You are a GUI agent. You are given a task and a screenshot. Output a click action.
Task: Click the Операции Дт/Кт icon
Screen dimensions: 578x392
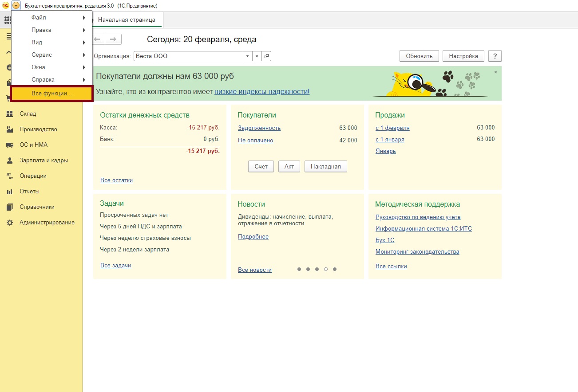point(9,176)
